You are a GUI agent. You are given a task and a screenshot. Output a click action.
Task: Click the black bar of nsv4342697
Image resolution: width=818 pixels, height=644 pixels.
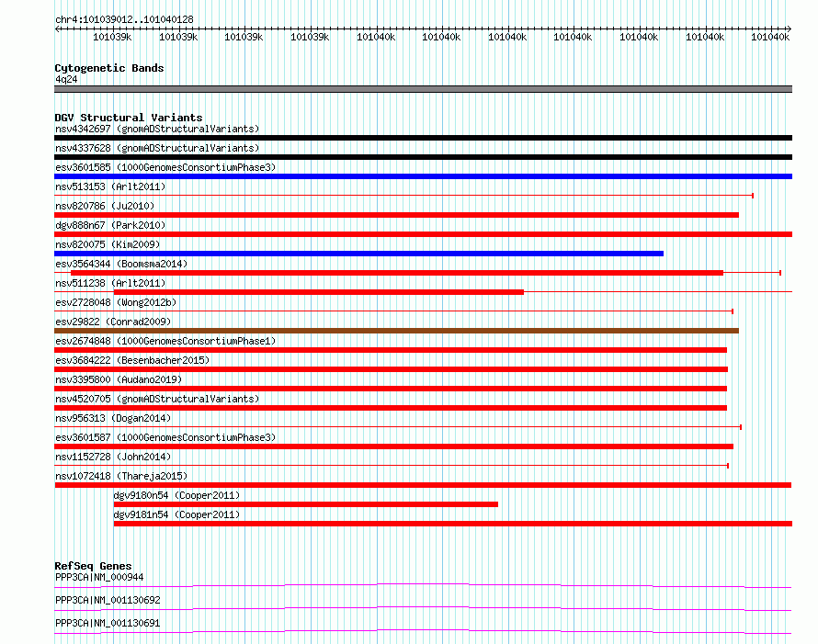coord(423,138)
